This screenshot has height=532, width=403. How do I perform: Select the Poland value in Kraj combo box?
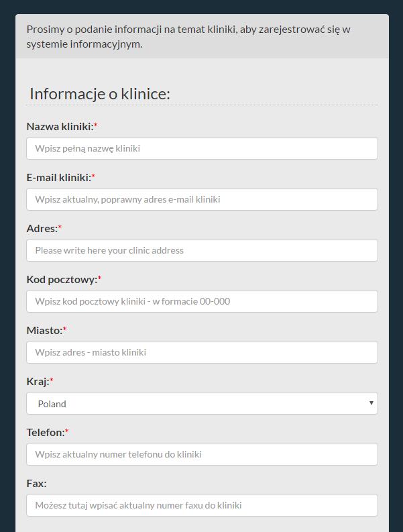(x=52, y=404)
